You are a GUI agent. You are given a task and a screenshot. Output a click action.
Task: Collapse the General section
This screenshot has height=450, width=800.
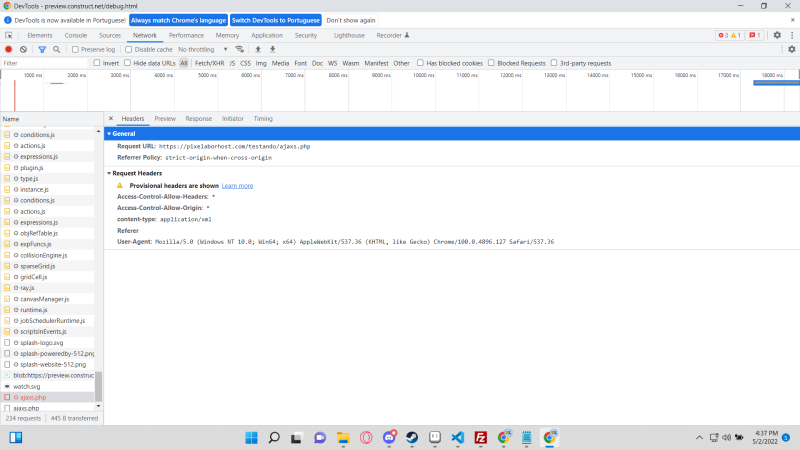[110, 133]
